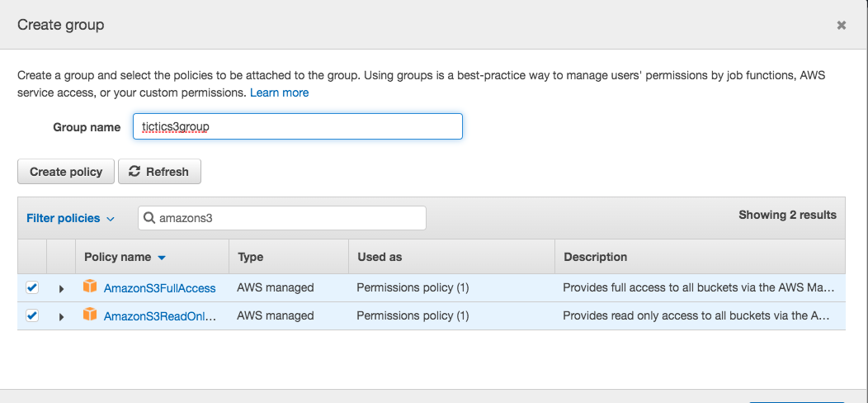Uncheck the AmazonS3ReadOnly policy checkbox
The width and height of the screenshot is (868, 403).
32,315
